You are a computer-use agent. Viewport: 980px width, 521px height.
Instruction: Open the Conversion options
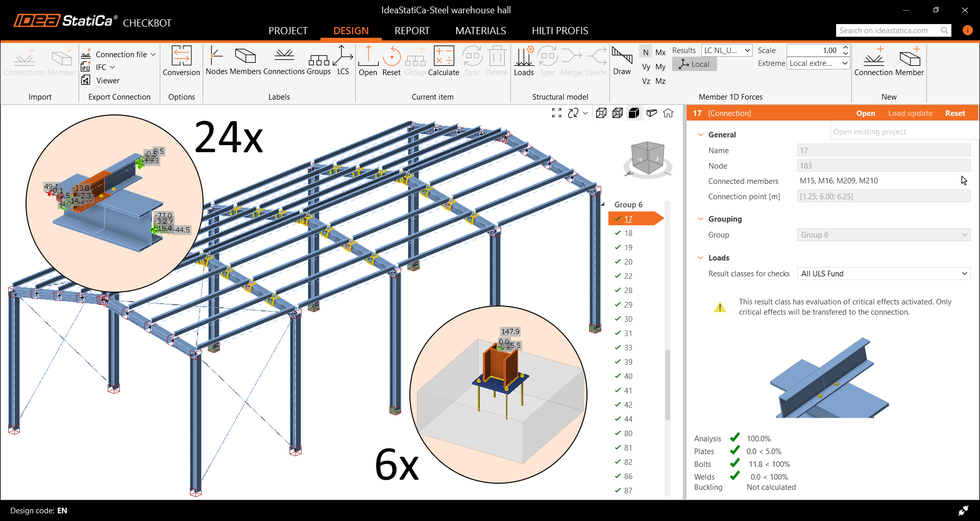(181, 61)
